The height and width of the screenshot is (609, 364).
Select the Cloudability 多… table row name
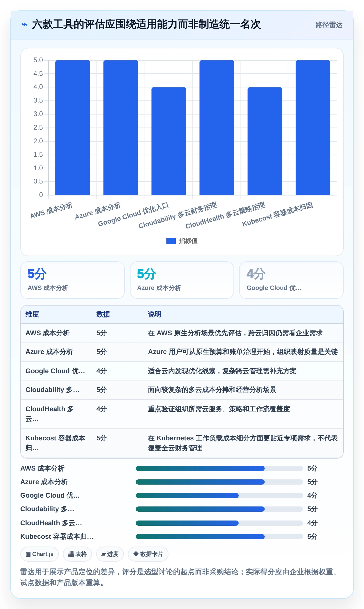[x=52, y=390]
